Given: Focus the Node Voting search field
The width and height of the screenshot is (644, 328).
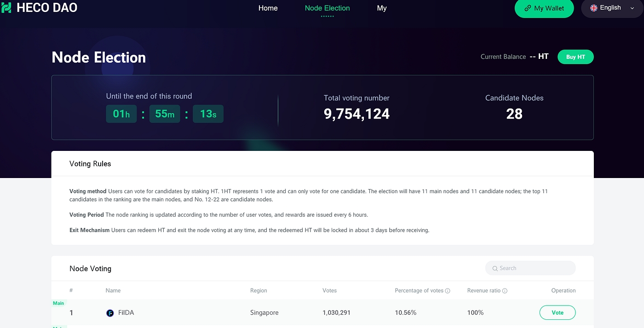Looking at the screenshot, I should point(534,268).
